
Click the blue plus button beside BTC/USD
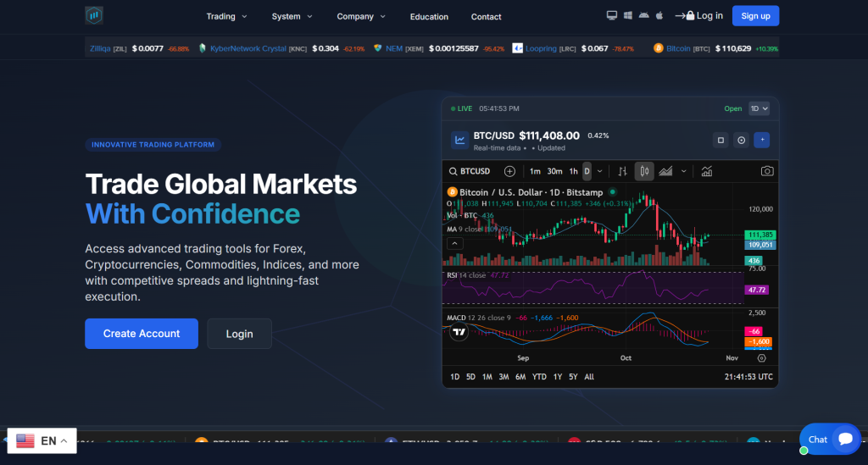pos(762,140)
